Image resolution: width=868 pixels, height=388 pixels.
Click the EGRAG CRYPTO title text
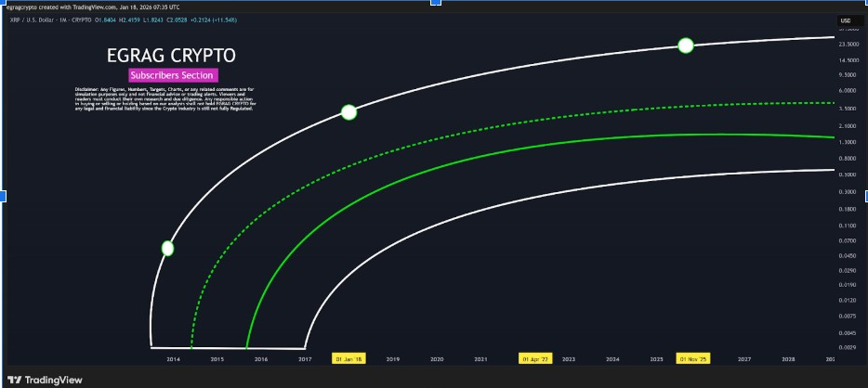click(171, 56)
